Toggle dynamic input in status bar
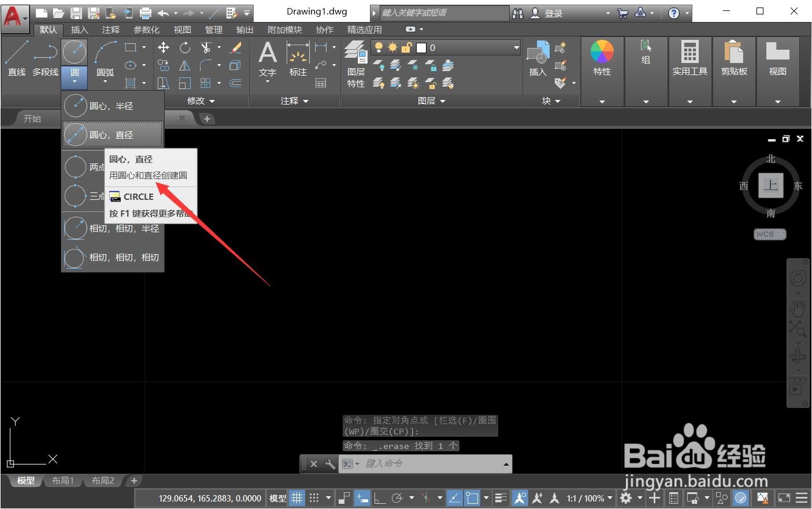The height and width of the screenshot is (509, 812). pos(362,497)
